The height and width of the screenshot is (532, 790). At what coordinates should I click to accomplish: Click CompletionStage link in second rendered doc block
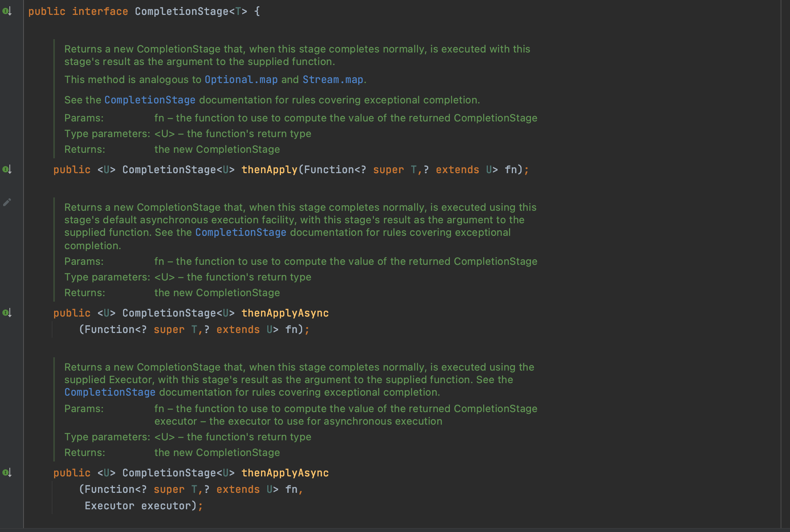pos(241,232)
